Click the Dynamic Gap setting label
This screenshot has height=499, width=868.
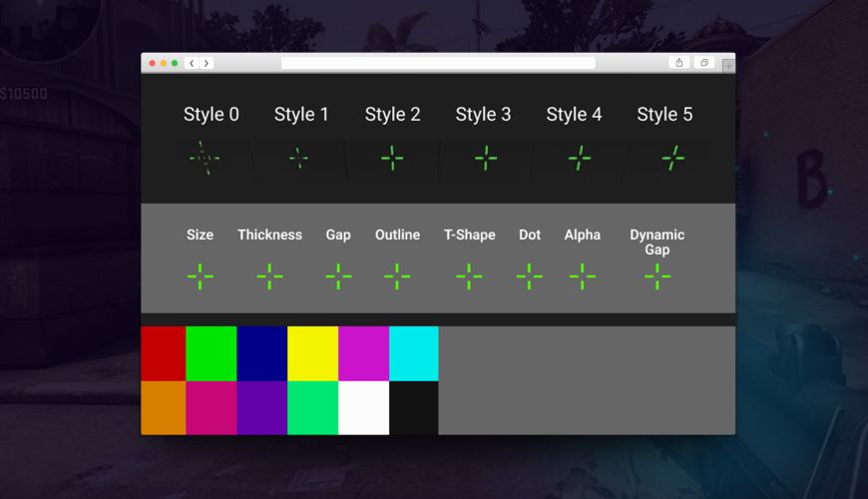(657, 243)
